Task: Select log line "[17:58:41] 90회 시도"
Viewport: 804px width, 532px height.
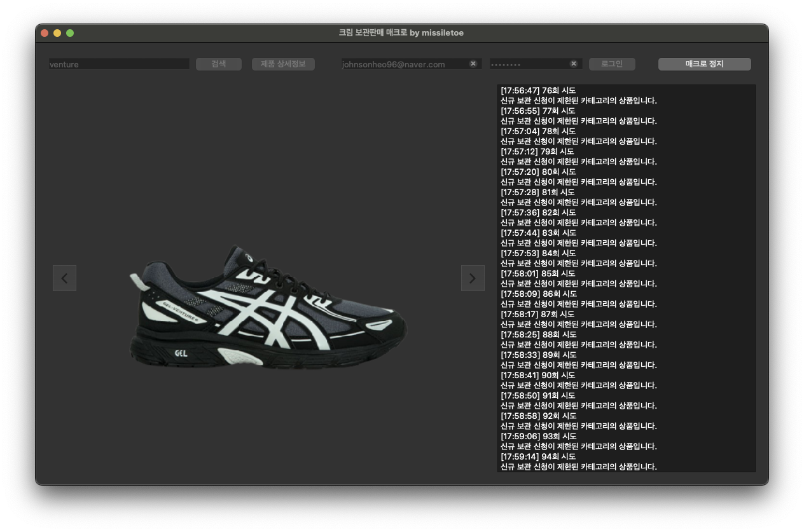Action: click(x=538, y=375)
